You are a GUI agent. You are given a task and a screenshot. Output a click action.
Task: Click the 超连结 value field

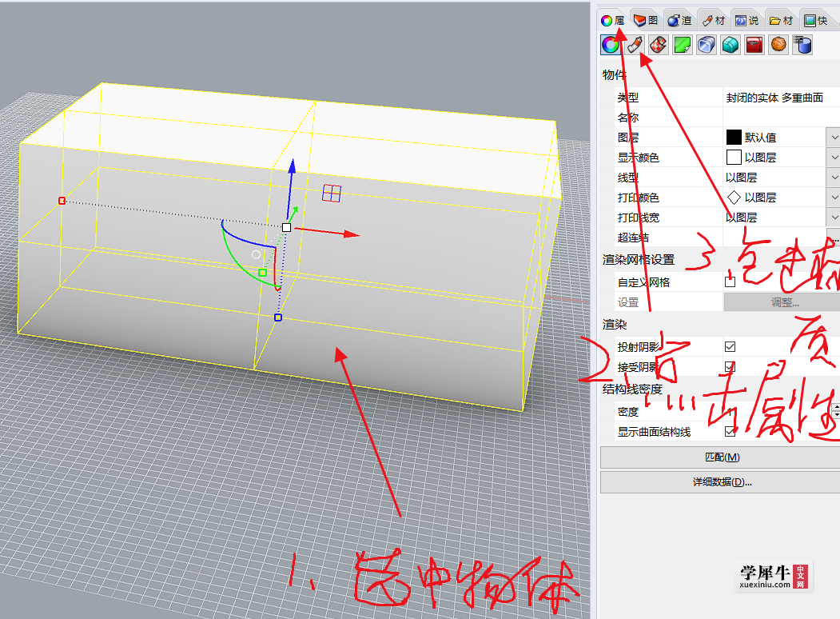click(x=774, y=238)
